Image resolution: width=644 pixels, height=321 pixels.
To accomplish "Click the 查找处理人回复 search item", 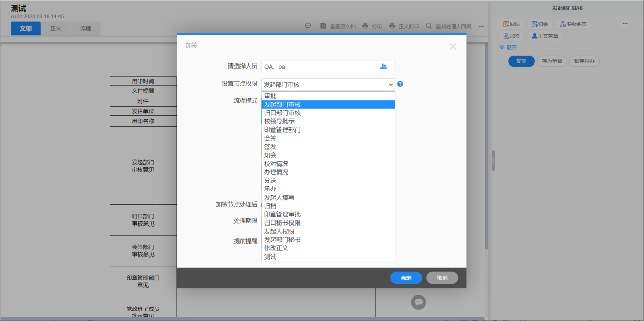I will [449, 26].
